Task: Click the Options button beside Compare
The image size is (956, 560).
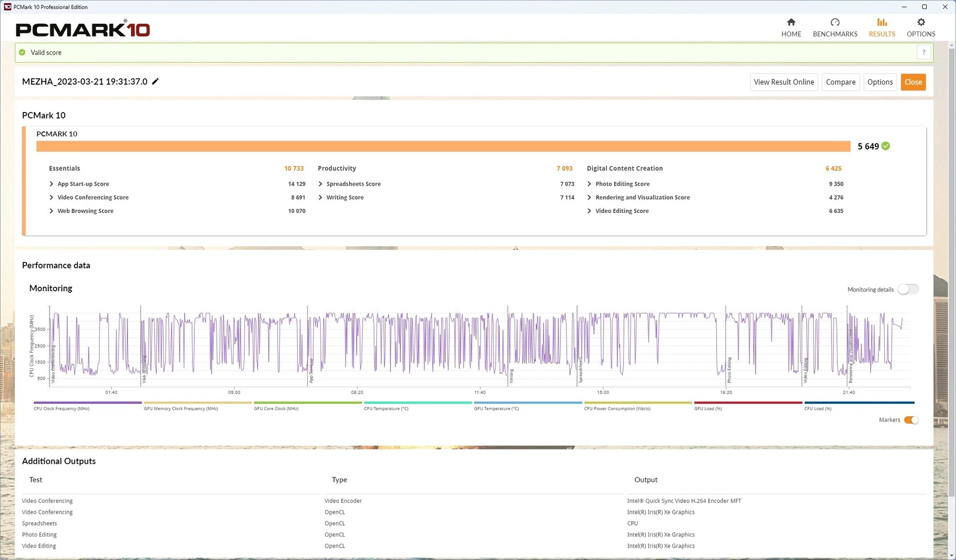Action: point(880,82)
